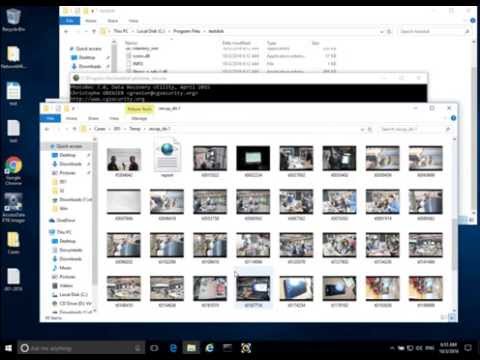The width and height of the screenshot is (480, 360).
Task: Open Help icon in testdisk window
Action: [473, 21]
